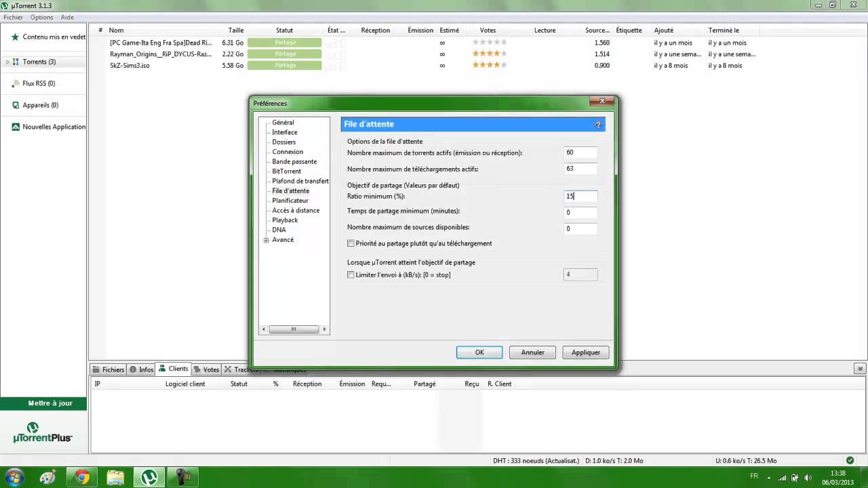
Task: Sort by the Ajouté column header
Action: pyautogui.click(x=663, y=30)
